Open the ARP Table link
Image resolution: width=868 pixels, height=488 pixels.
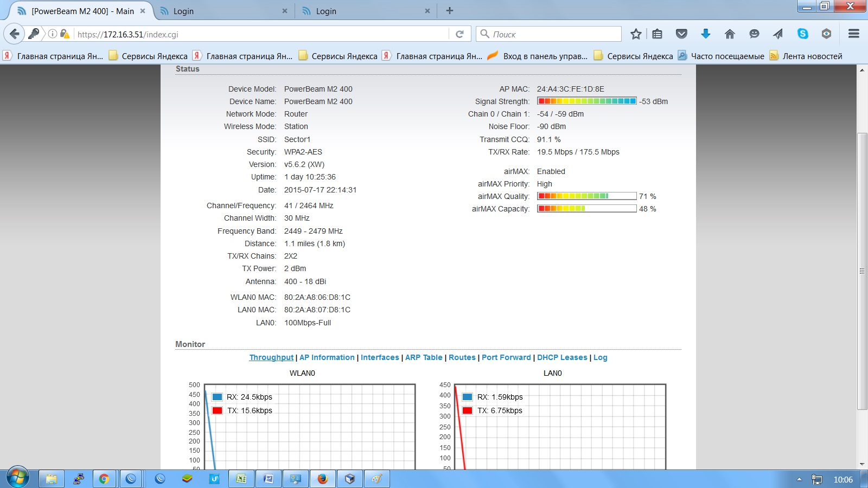(x=424, y=357)
